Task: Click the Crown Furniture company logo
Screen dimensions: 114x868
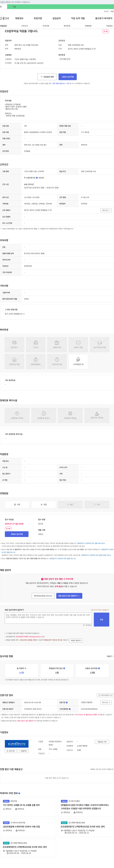Action: click(17, 744)
